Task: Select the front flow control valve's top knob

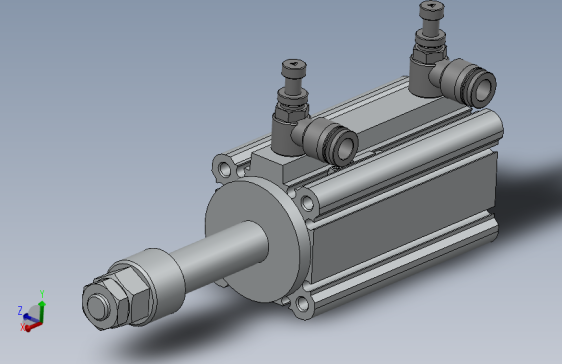Action: [294, 68]
